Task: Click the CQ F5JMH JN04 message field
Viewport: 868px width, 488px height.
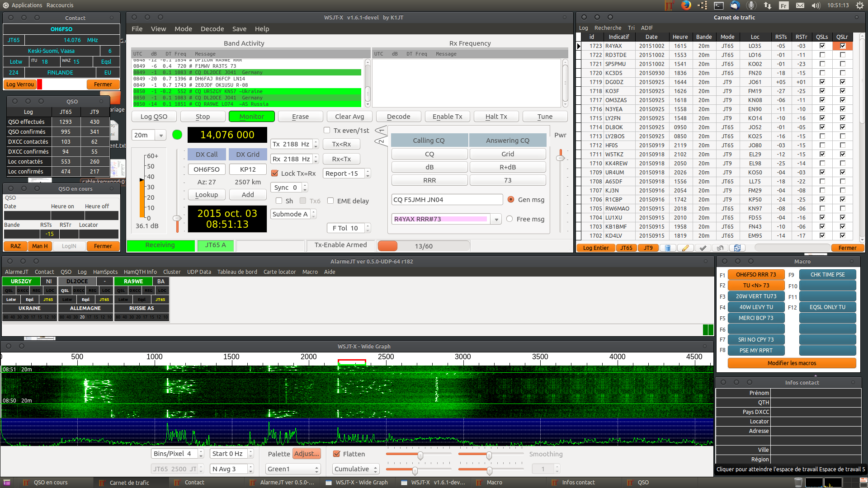Action: tap(447, 200)
